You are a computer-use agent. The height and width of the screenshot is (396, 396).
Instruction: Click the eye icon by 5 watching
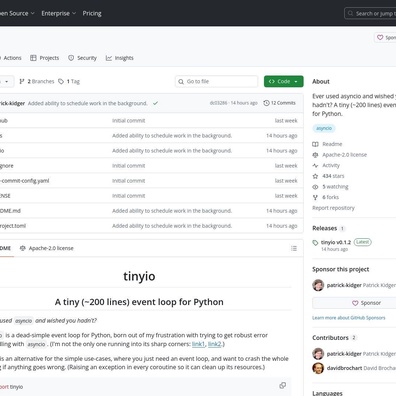tap(315, 187)
